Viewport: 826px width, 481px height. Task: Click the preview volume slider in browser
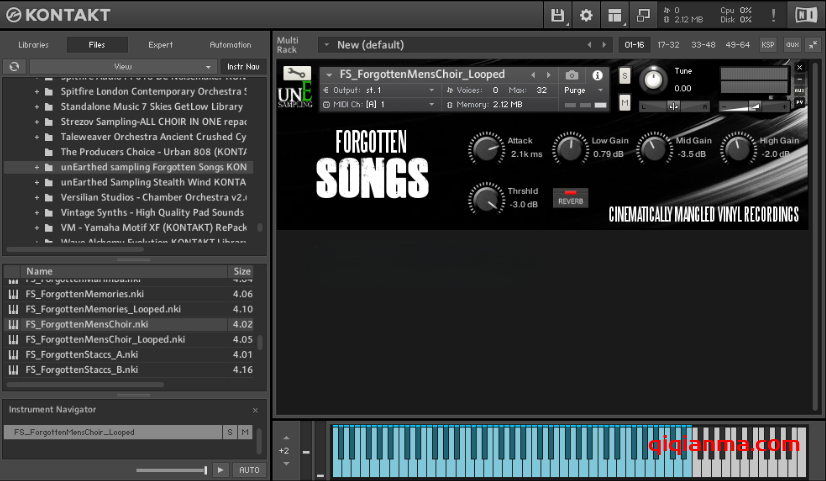tap(171, 470)
